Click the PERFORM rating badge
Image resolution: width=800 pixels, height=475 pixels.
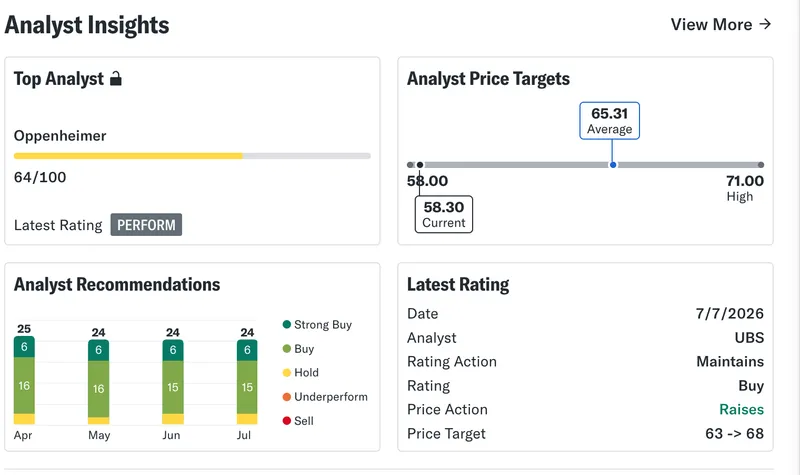[x=146, y=224]
